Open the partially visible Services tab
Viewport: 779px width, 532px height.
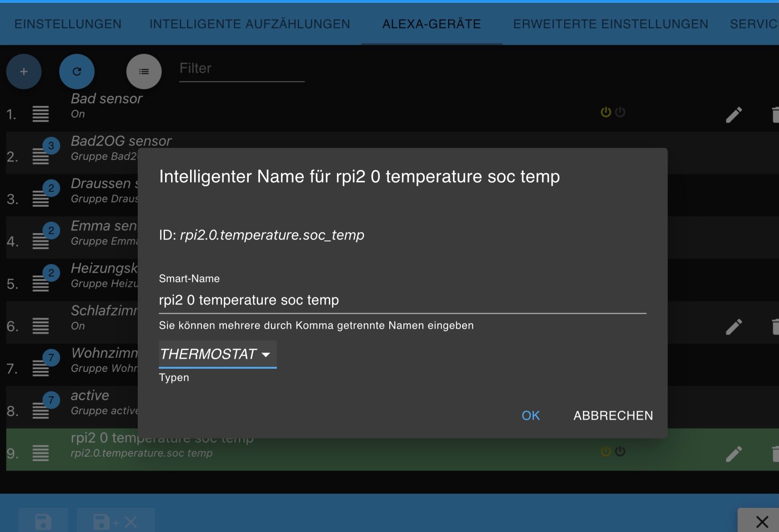pyautogui.click(x=754, y=24)
